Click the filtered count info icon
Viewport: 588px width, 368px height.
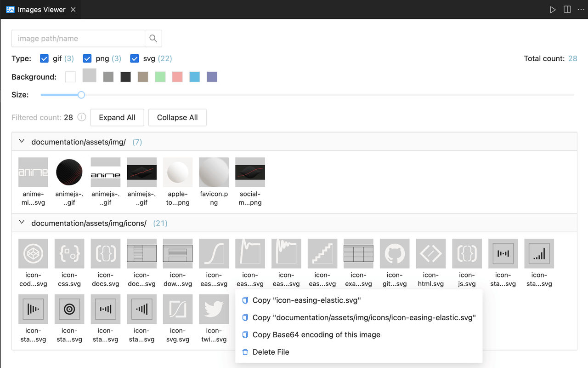click(x=82, y=117)
